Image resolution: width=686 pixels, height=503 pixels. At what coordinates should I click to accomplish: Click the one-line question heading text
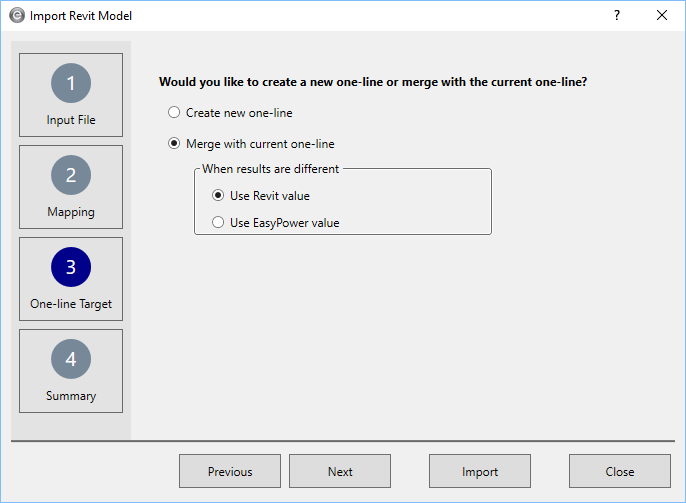point(373,82)
